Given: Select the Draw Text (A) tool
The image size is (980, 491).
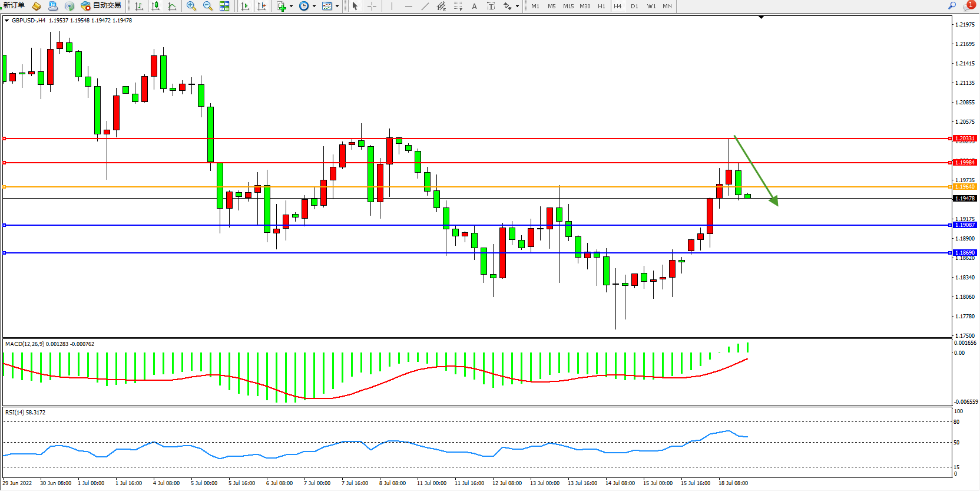Looking at the screenshot, I should (474, 6).
